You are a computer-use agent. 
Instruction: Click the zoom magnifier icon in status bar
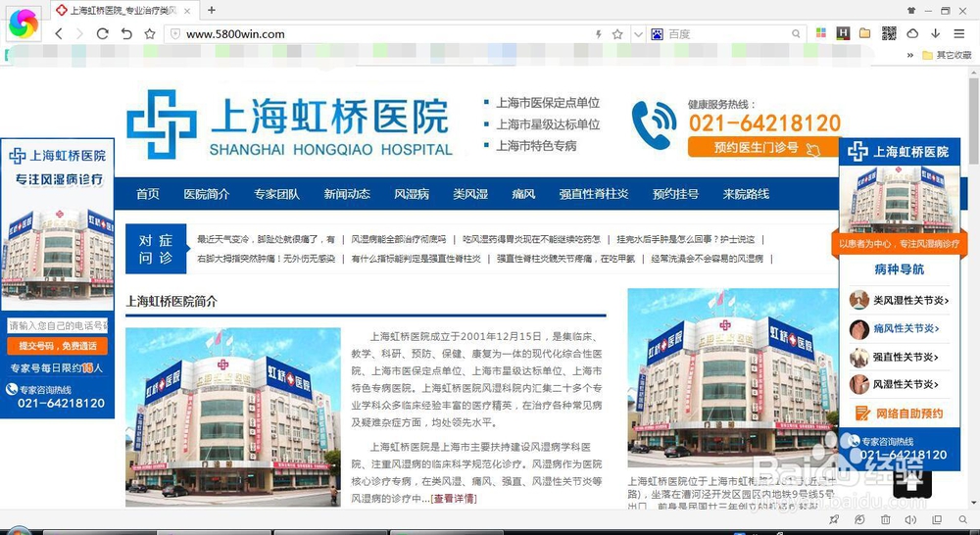coord(962,520)
